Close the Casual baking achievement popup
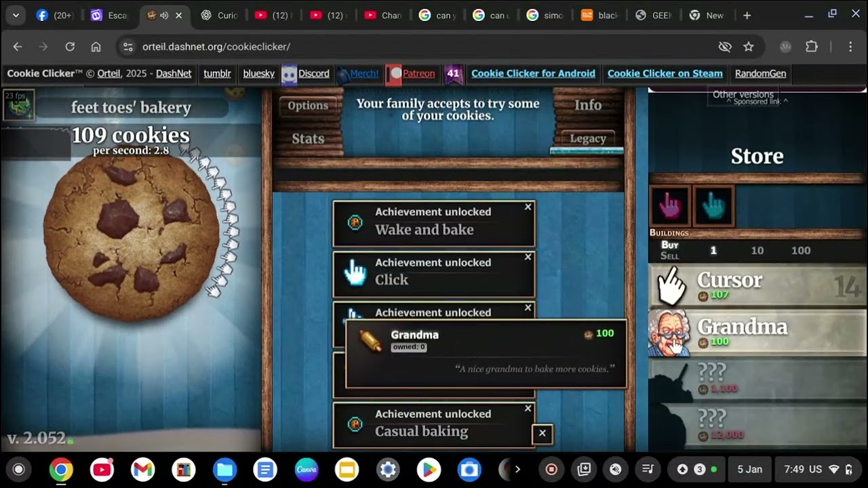The image size is (868, 488). pos(528,408)
